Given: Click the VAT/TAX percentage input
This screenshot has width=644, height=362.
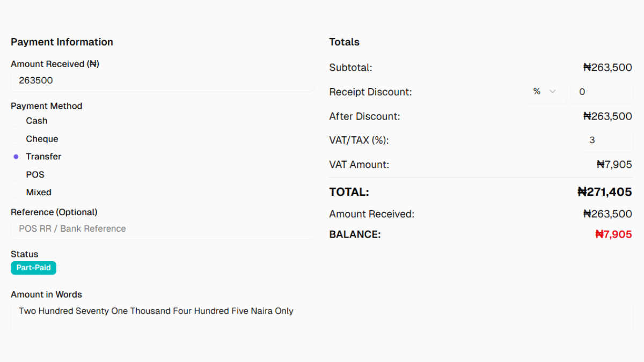Looking at the screenshot, I should (x=606, y=141).
